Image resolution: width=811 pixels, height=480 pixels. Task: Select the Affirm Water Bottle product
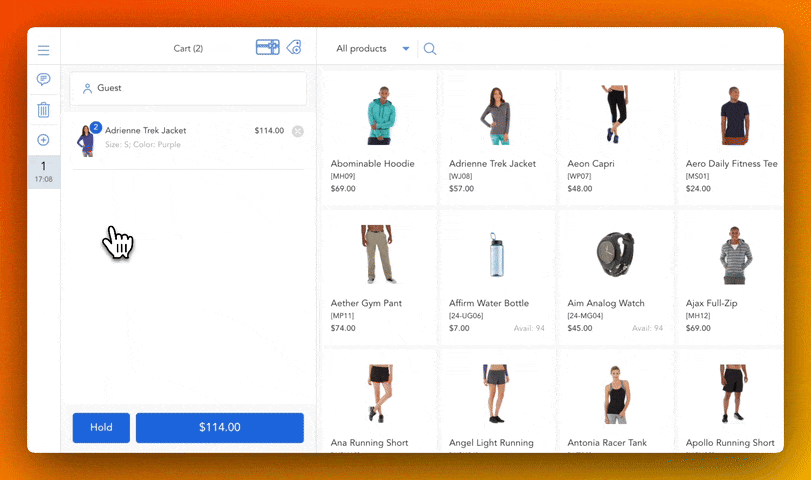pos(496,274)
